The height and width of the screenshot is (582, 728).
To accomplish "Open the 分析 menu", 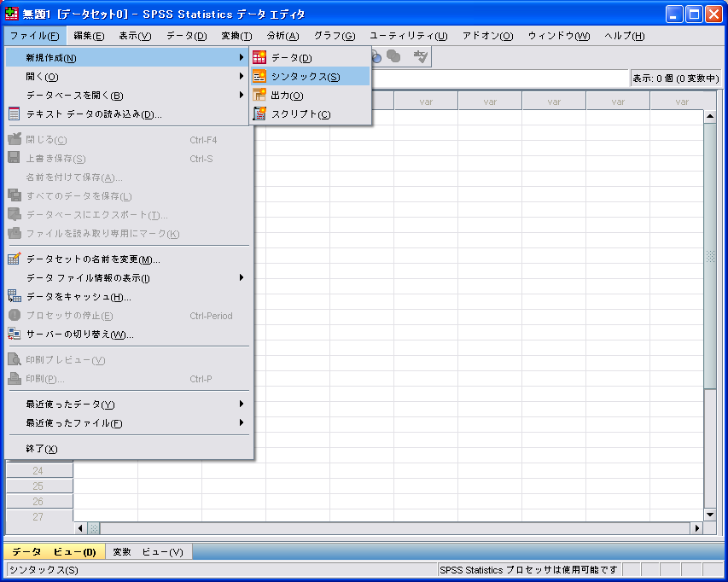I will (282, 36).
